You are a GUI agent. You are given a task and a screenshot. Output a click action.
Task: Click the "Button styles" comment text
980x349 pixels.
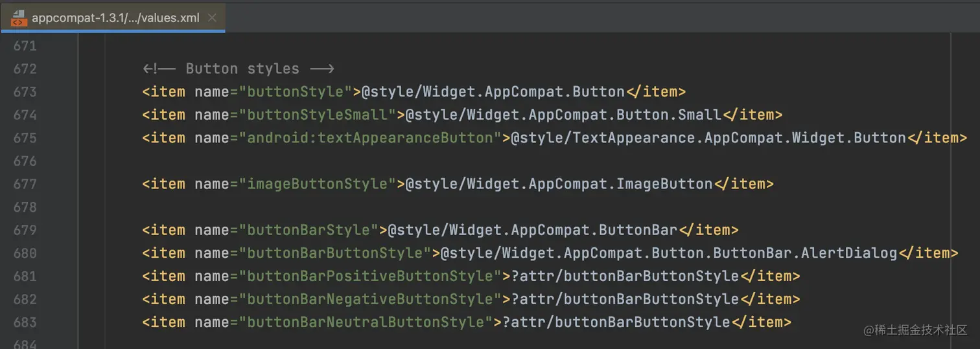242,69
